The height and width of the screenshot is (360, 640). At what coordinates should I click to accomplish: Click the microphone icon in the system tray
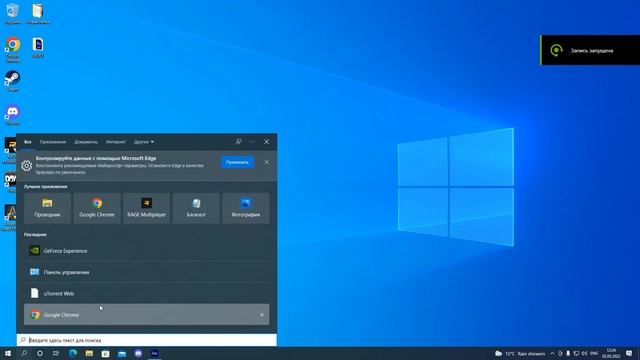[568, 353]
